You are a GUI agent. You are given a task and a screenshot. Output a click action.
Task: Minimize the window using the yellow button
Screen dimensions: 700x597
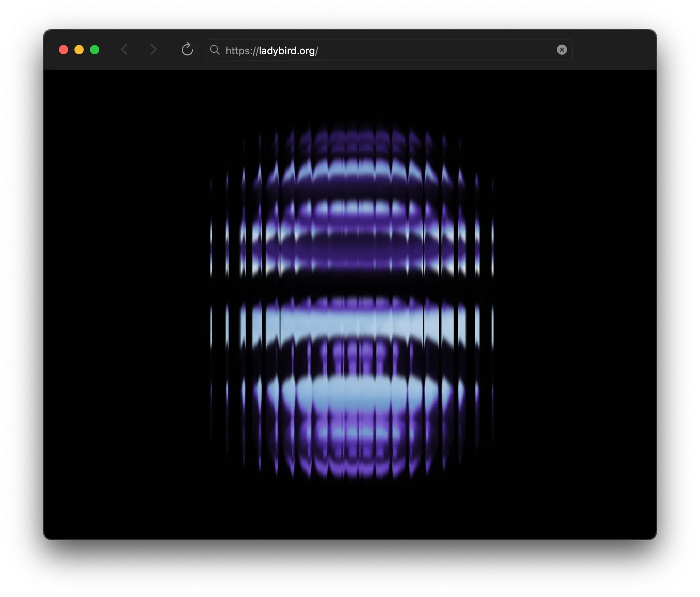tap(79, 50)
